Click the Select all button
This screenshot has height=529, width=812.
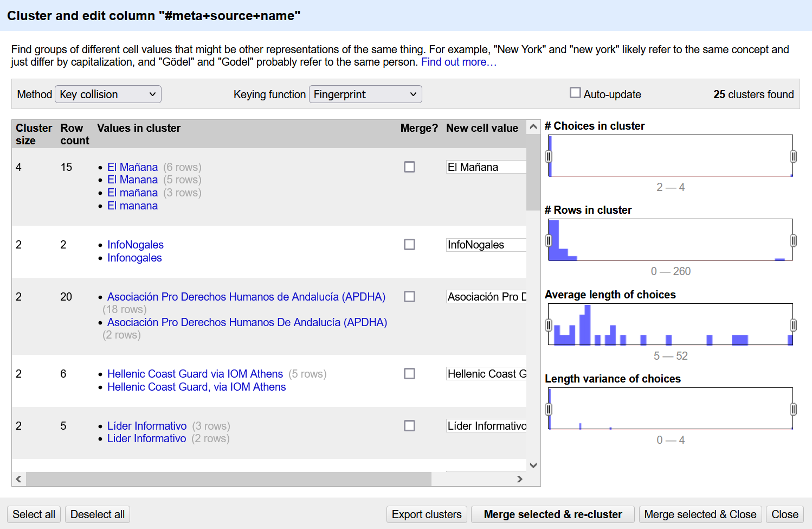[34, 514]
